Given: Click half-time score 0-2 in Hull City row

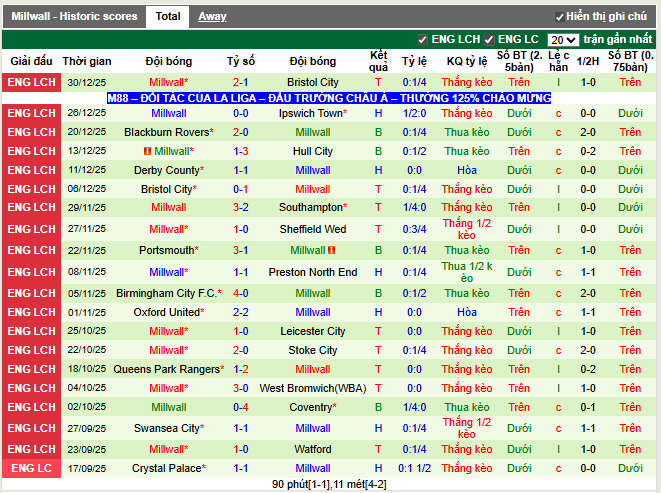Looking at the screenshot, I should (x=588, y=151).
